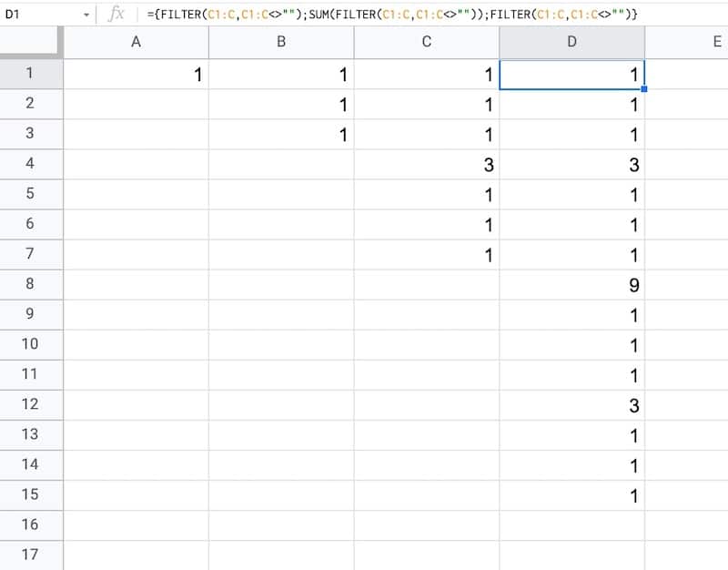The image size is (728, 570).
Task: Click empty cell D16
Action: pyautogui.click(x=572, y=525)
